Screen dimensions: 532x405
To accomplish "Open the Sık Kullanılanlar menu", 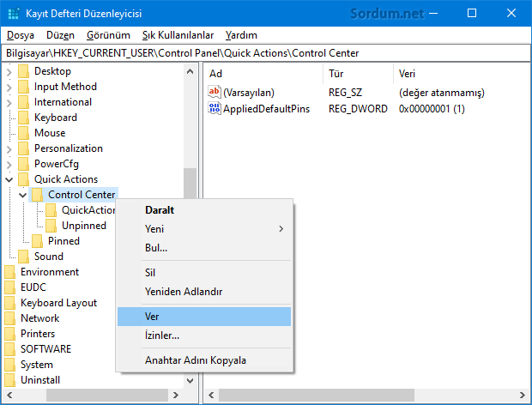I will click(x=178, y=35).
